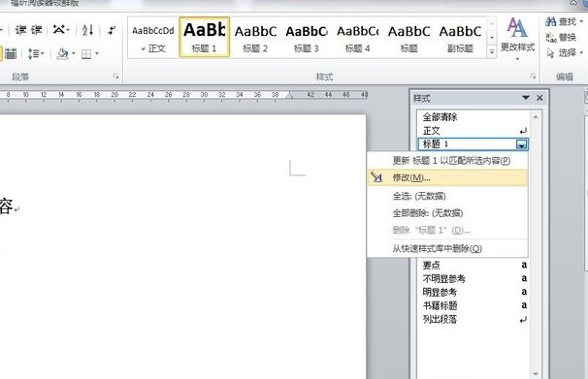Open dropdown arrow of 标题 1 style
Image resolution: width=588 pixels, height=379 pixels.
[x=522, y=144]
